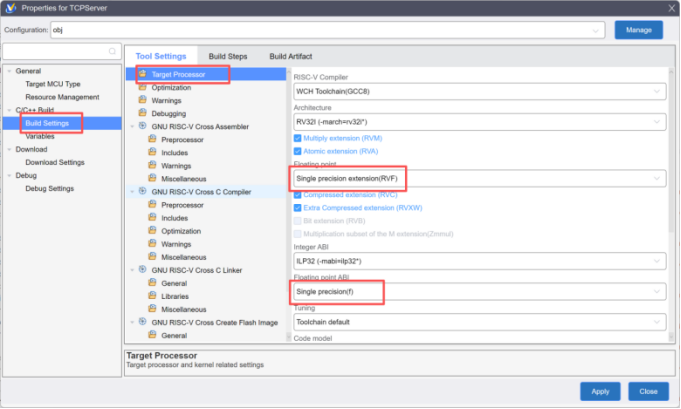Click the MounRiver logo in title bar
This screenshot has height=409, width=681.
10,8
